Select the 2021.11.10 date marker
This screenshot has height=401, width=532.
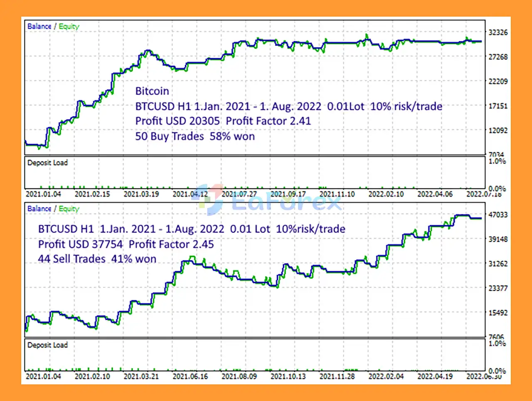pos(337,194)
